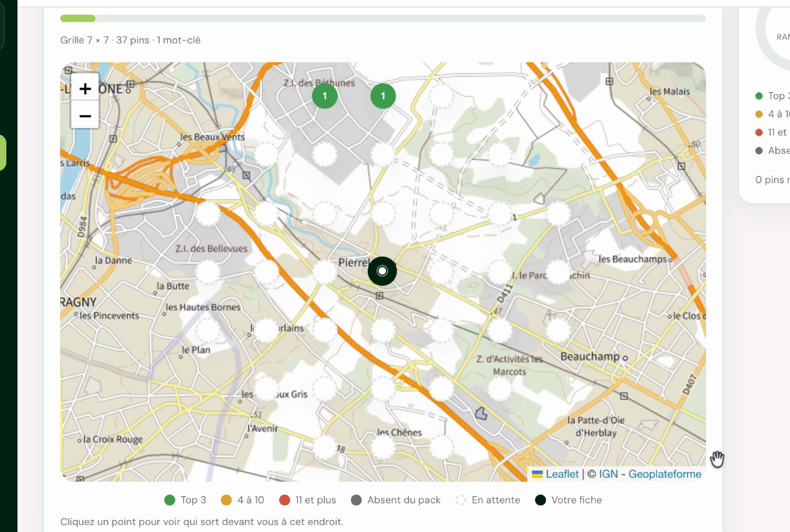Click red '11 et plus' legend swatch
This screenshot has height=532, width=790.
pos(285,500)
